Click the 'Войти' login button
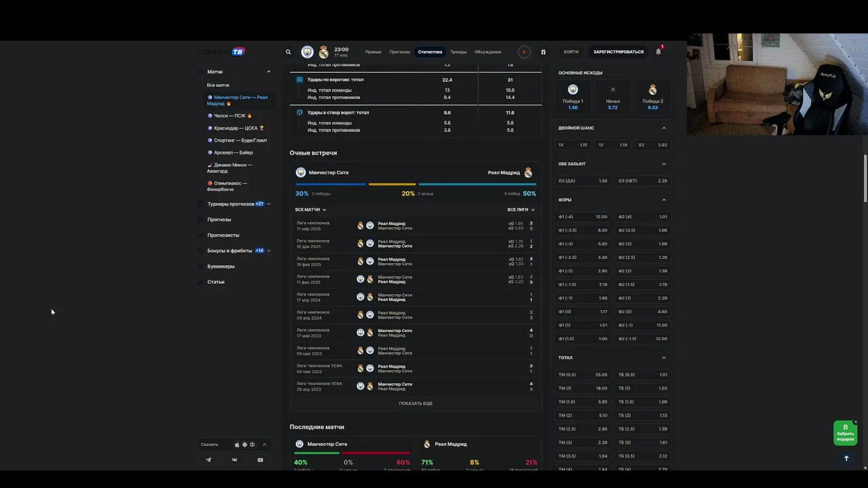The width and height of the screenshot is (868, 488). click(571, 52)
